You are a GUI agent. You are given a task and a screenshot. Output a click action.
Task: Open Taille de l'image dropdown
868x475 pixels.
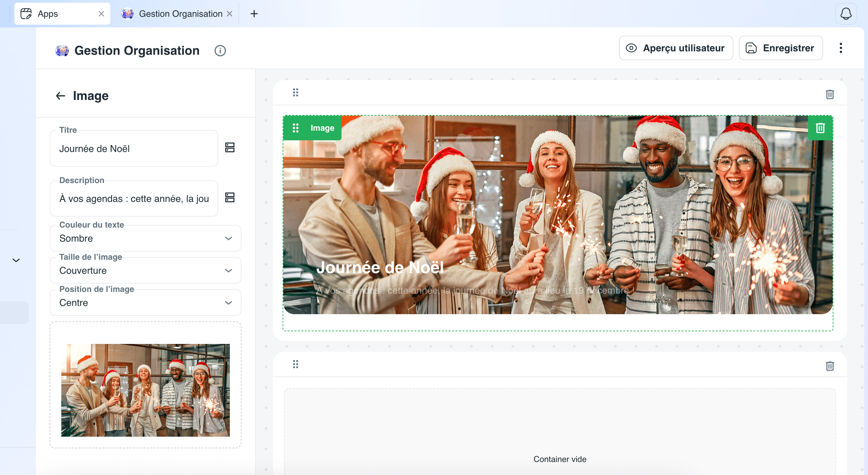tap(146, 270)
